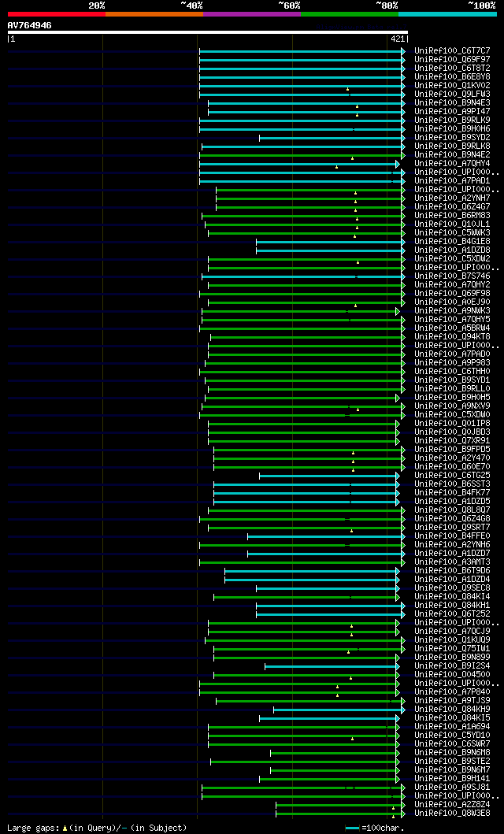Select label UniRef100_Q6T252
The image size is (504, 834).
click(x=453, y=614)
